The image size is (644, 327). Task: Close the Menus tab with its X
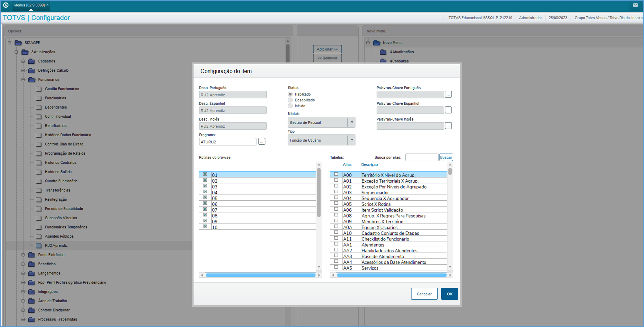pyautogui.click(x=48, y=5)
